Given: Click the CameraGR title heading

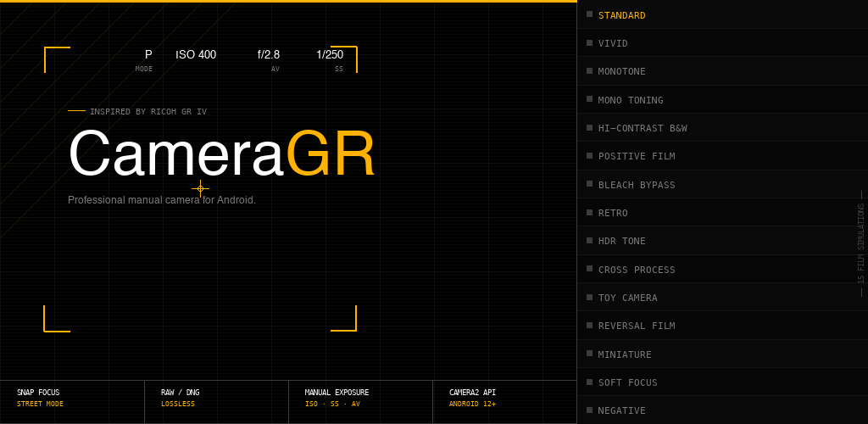Looking at the screenshot, I should pyautogui.click(x=221, y=153).
